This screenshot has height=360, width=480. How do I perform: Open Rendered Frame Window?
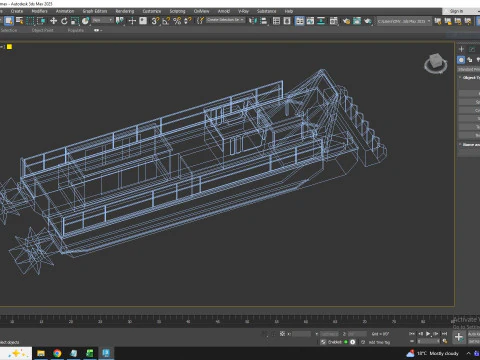coord(357,21)
